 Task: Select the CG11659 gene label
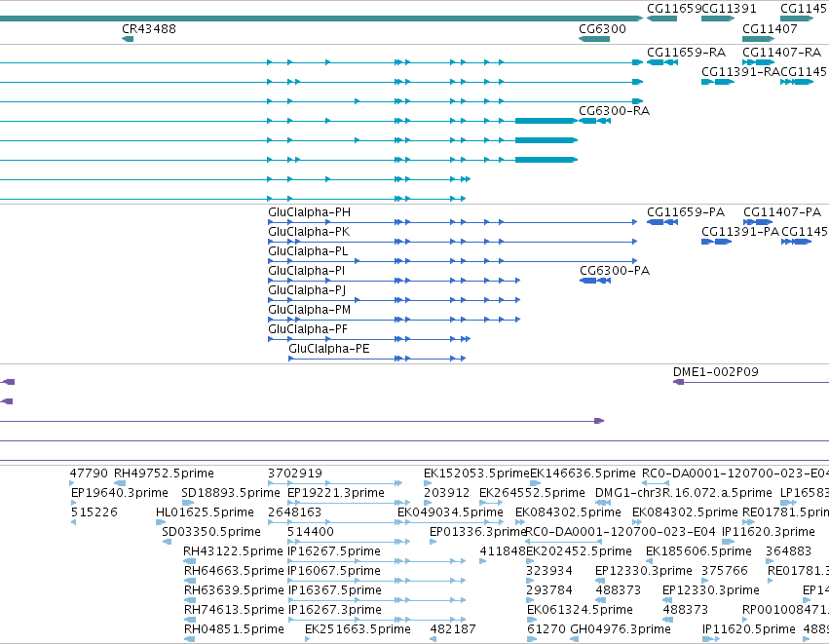[674, 9]
